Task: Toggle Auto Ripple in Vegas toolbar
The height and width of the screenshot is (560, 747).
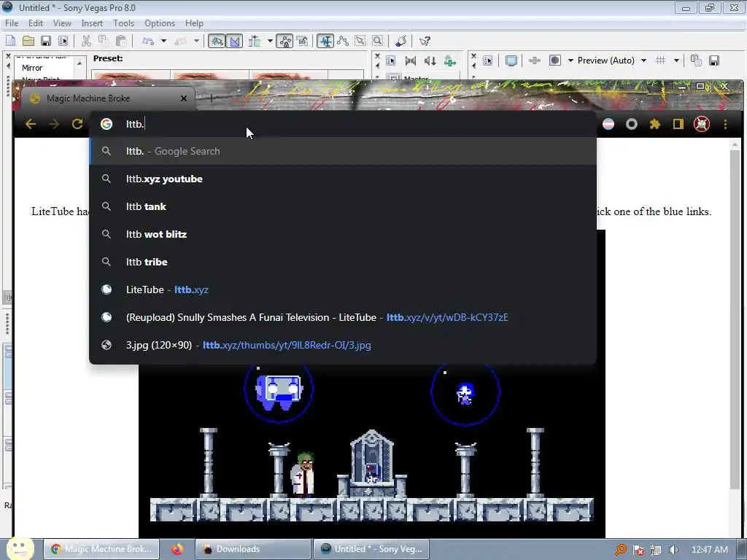Action: [x=255, y=41]
